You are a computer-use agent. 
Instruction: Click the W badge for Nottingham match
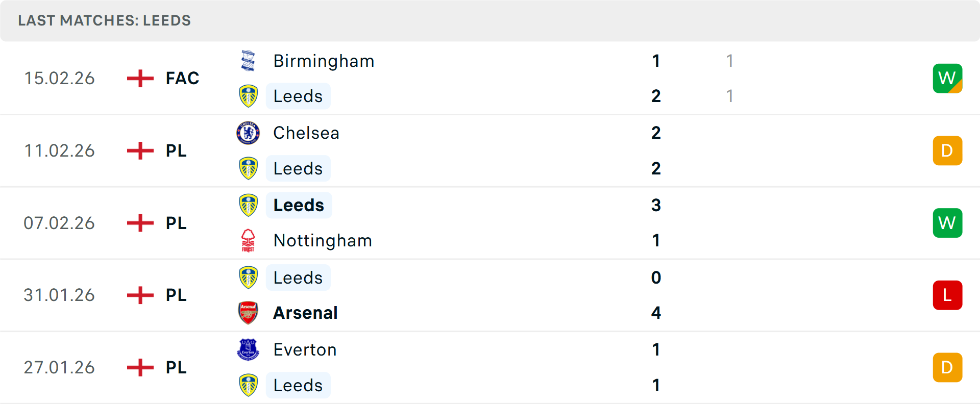tap(947, 223)
